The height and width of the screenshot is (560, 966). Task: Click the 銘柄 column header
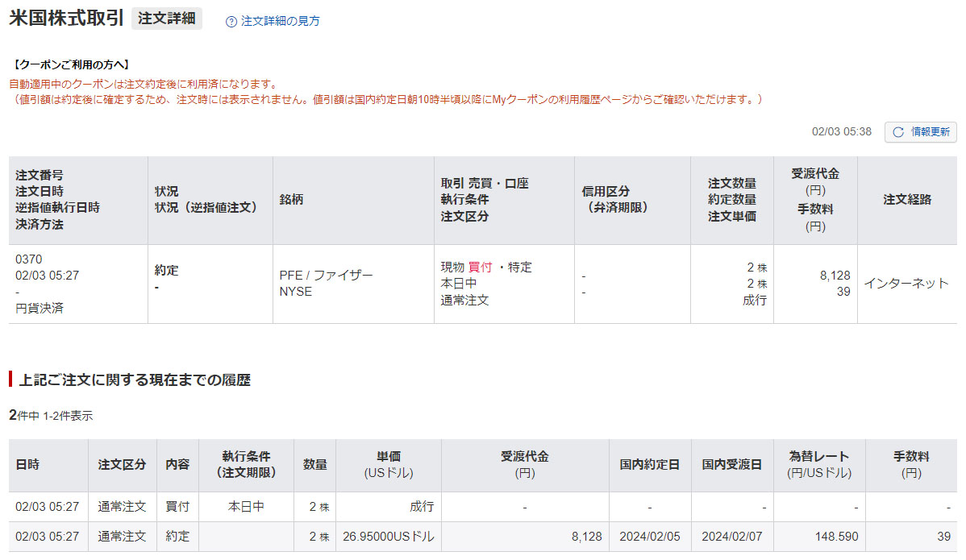pos(291,199)
